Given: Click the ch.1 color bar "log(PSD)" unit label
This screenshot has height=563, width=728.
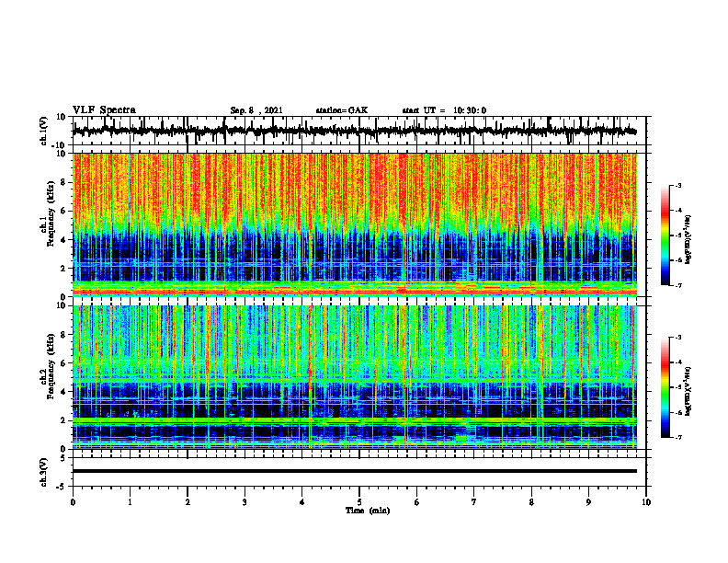Looking at the screenshot, I should pos(688,239).
